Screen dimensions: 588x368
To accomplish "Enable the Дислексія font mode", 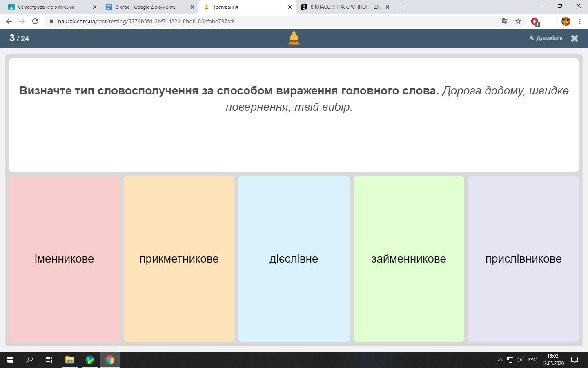I will click(545, 38).
